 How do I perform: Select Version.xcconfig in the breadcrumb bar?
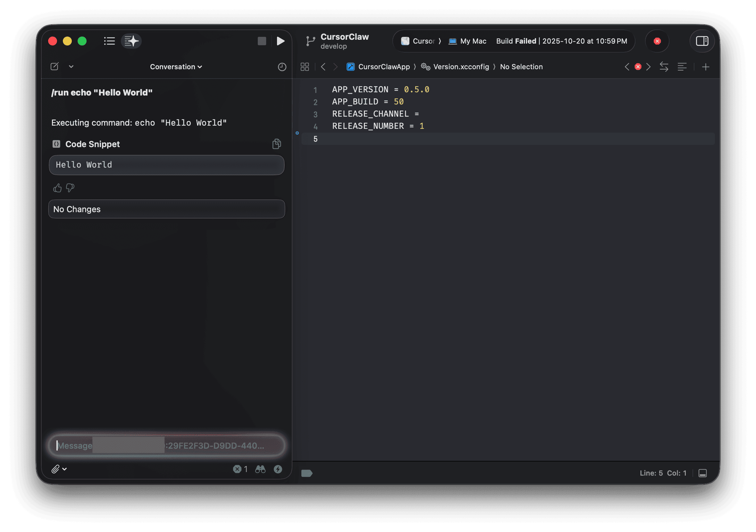[461, 67]
